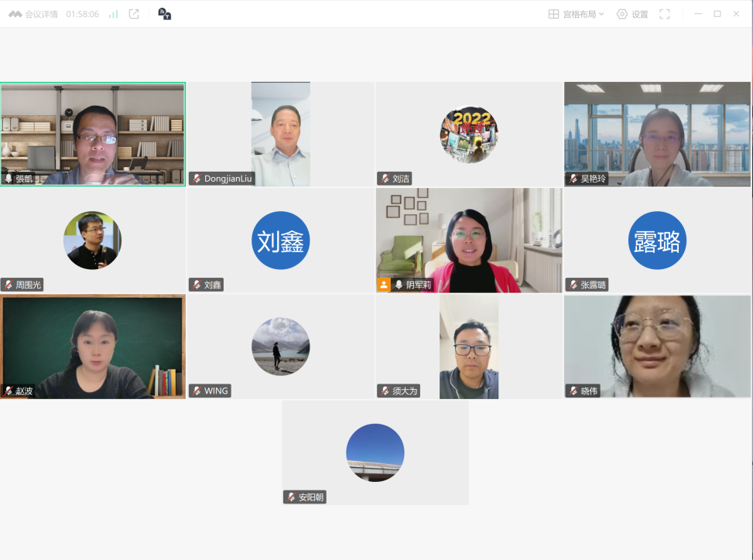The image size is (753, 560).
Task: Click muted mic icon next to 吴艳玲
Action: [573, 179]
